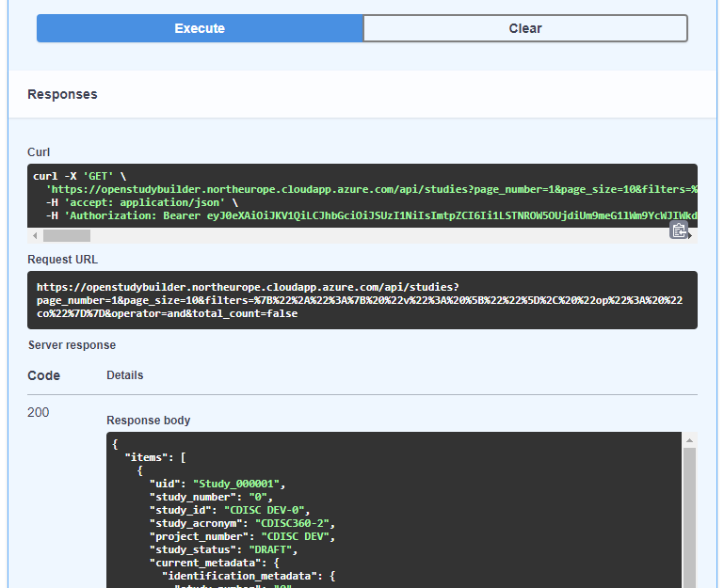The height and width of the screenshot is (588, 724).
Task: Click the "uid": "Study_000001" line
Action: [217, 484]
